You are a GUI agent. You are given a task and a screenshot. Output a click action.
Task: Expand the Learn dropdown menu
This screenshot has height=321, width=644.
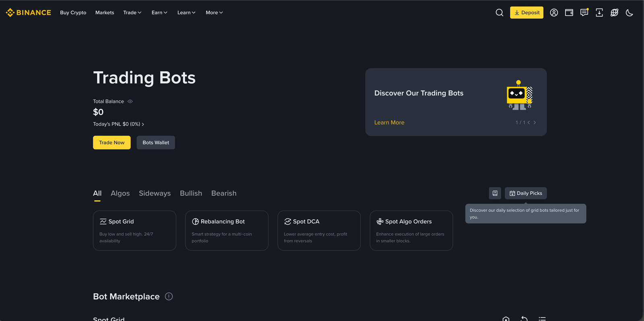186,12
